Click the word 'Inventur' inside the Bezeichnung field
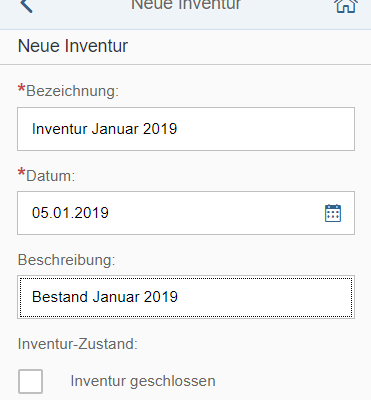This screenshot has height=400, width=371. 60,129
